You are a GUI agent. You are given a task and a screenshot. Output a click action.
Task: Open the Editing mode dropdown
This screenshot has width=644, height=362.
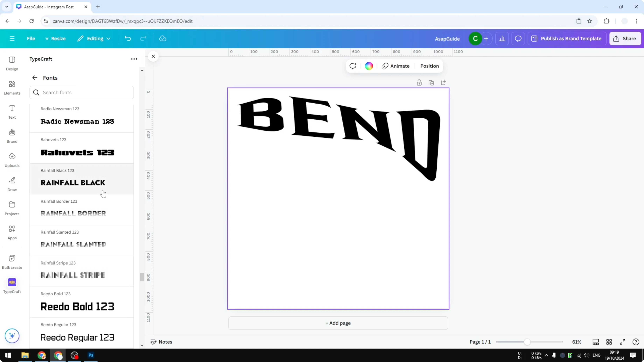(x=94, y=38)
